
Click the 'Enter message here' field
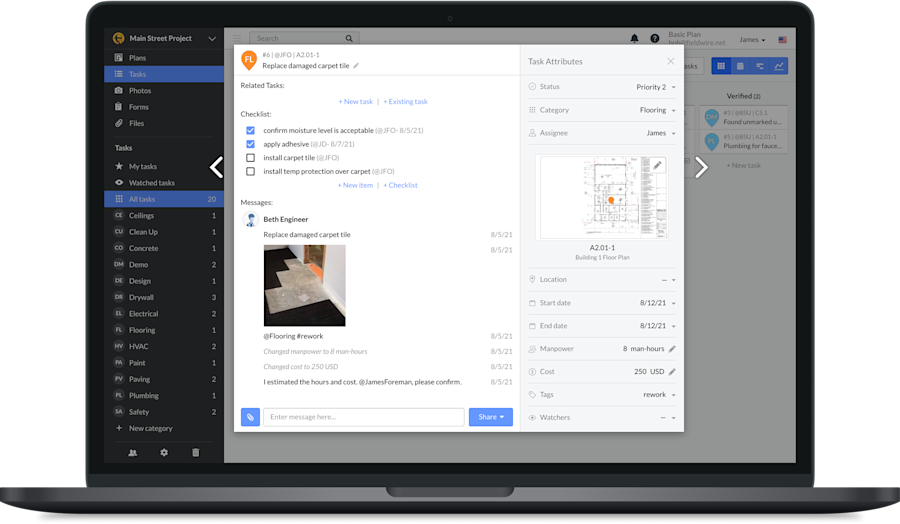coord(364,417)
